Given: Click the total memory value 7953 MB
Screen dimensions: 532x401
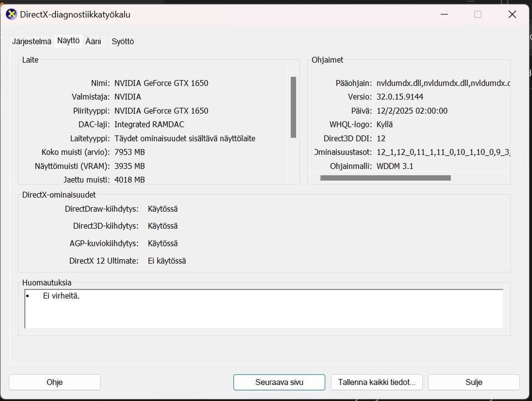Looking at the screenshot, I should coord(130,152).
